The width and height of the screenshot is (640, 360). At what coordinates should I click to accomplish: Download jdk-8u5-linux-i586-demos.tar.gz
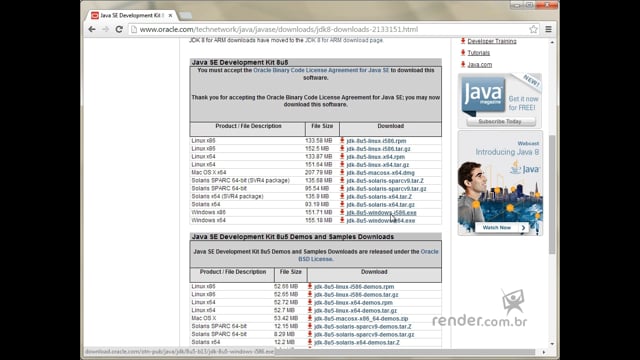point(356,295)
